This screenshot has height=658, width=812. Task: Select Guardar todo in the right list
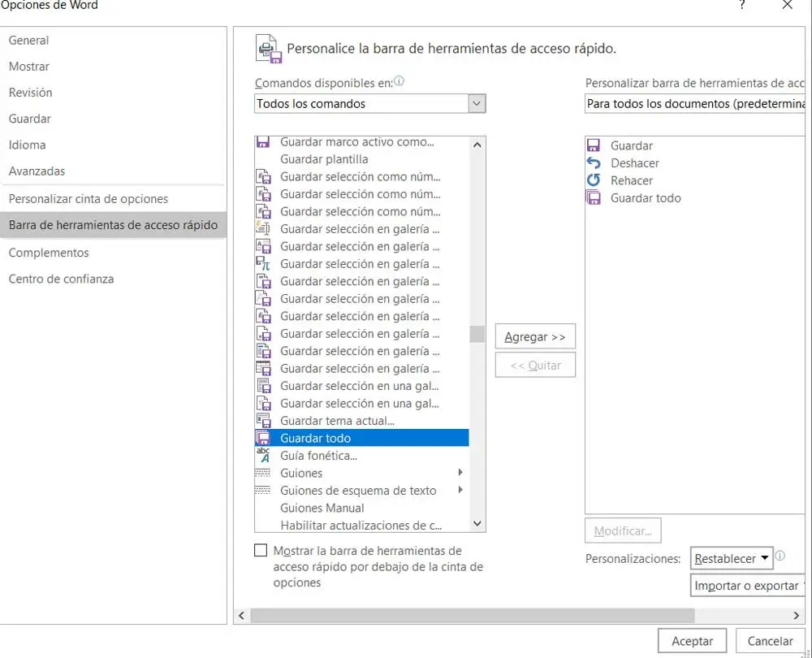pos(694,198)
